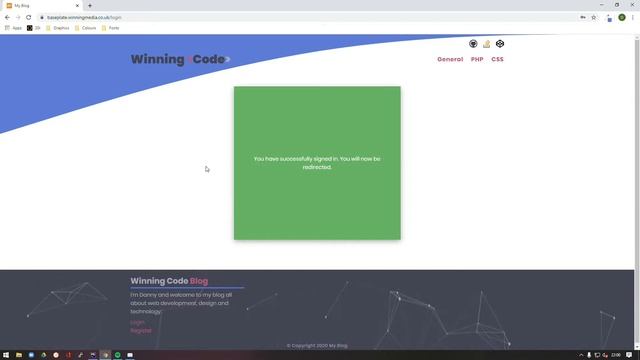Click the Winning Code logo
640x360 pixels.
[180, 59]
